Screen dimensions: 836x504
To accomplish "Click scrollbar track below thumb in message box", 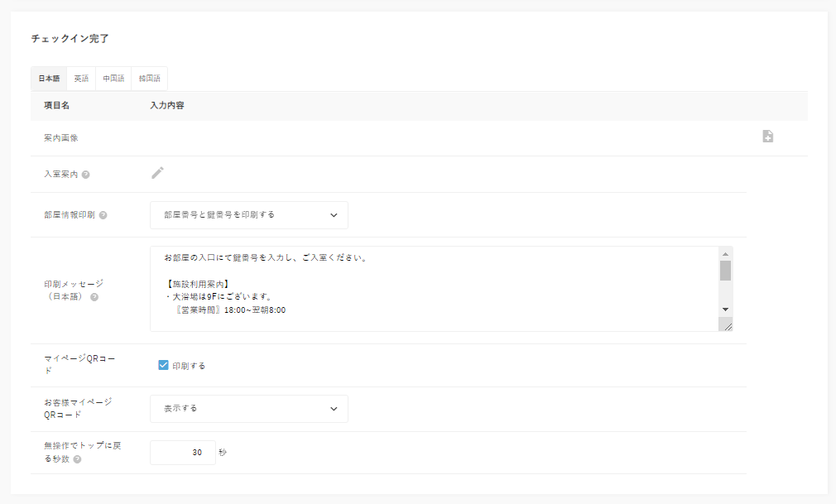I will click(725, 292).
